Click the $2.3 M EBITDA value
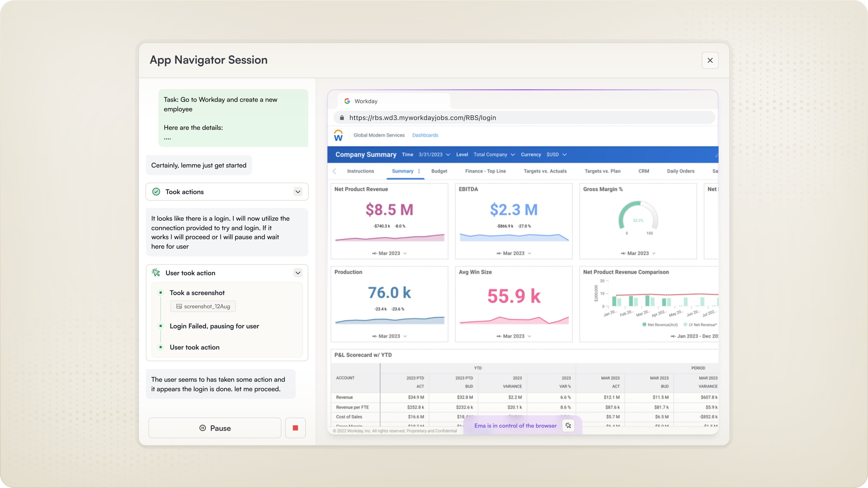Image resolution: width=868 pixels, height=488 pixels. (x=514, y=209)
